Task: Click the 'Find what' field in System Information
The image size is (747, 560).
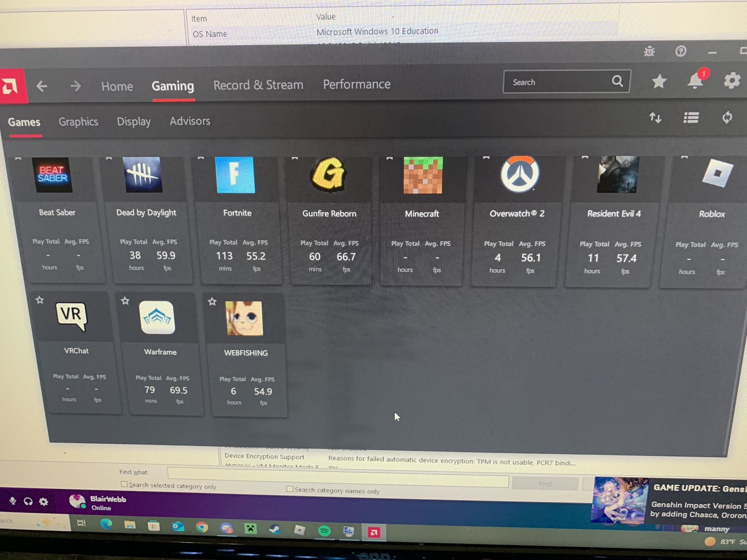Action: click(x=338, y=478)
